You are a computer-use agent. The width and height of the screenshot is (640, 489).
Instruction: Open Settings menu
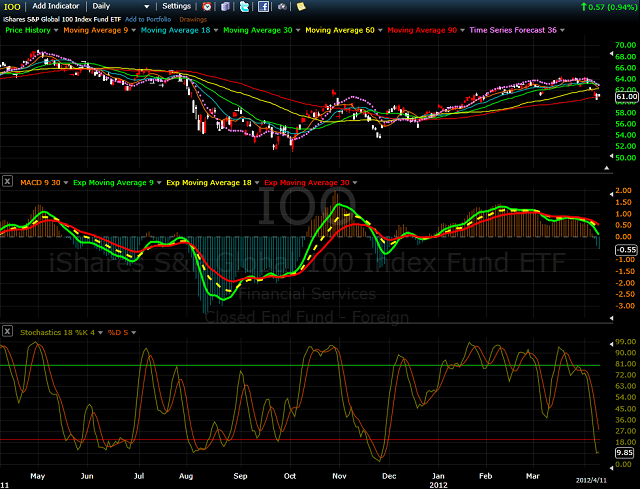click(176, 6)
